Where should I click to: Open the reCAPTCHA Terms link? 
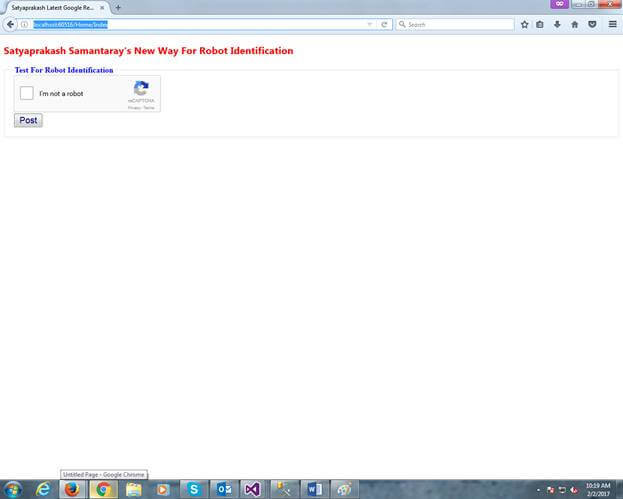point(149,108)
